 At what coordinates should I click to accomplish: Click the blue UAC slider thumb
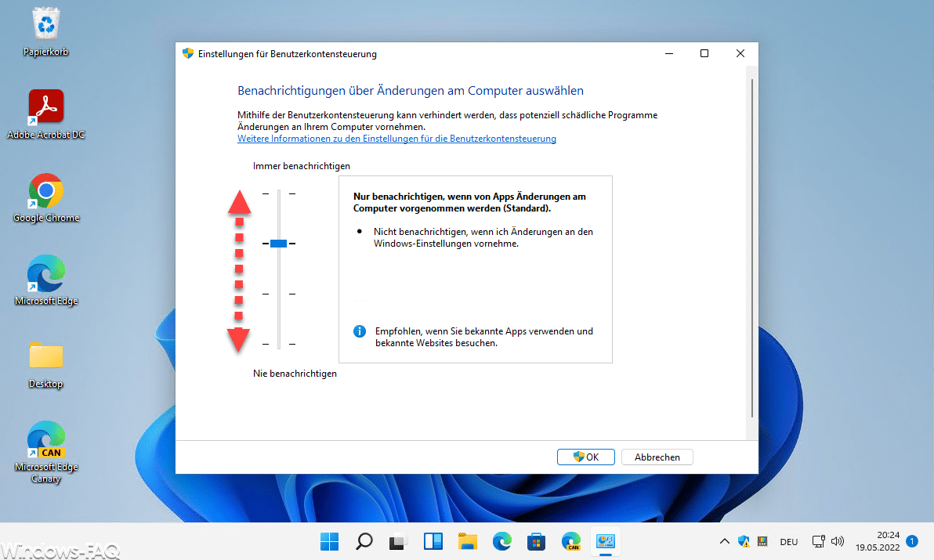pyautogui.click(x=279, y=244)
